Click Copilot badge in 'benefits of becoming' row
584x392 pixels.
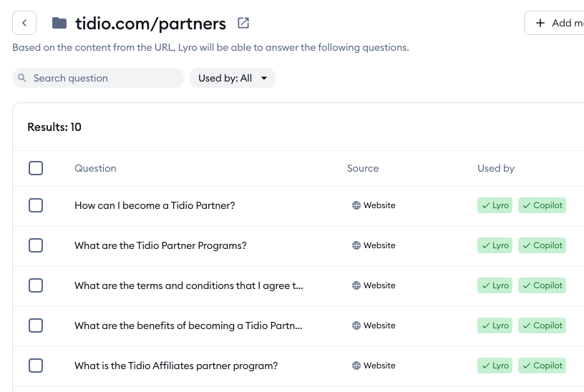tap(542, 325)
